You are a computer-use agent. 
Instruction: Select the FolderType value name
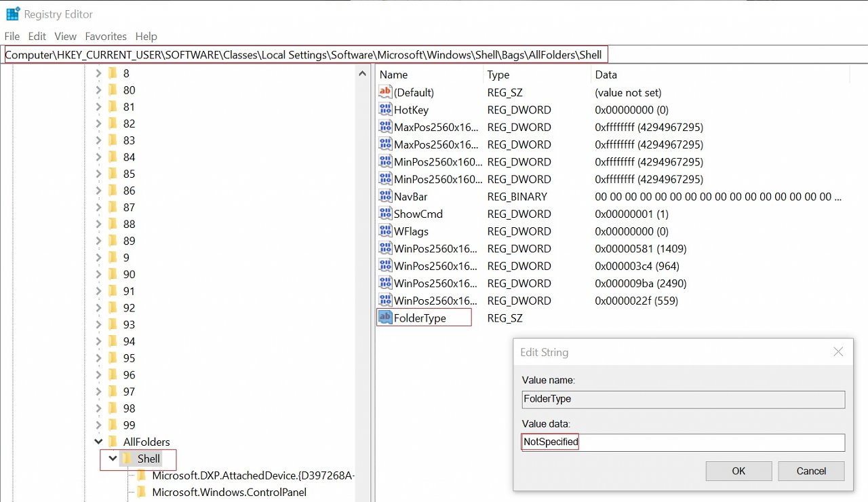[420, 318]
